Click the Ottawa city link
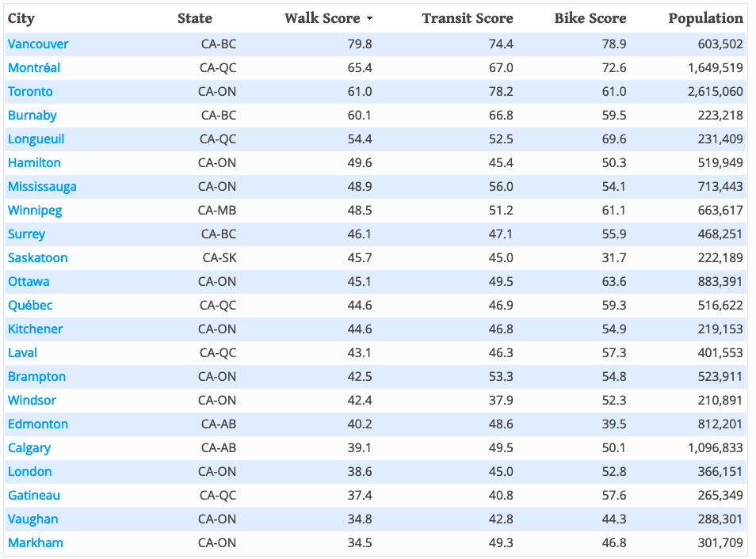756x559 pixels. [x=29, y=282]
